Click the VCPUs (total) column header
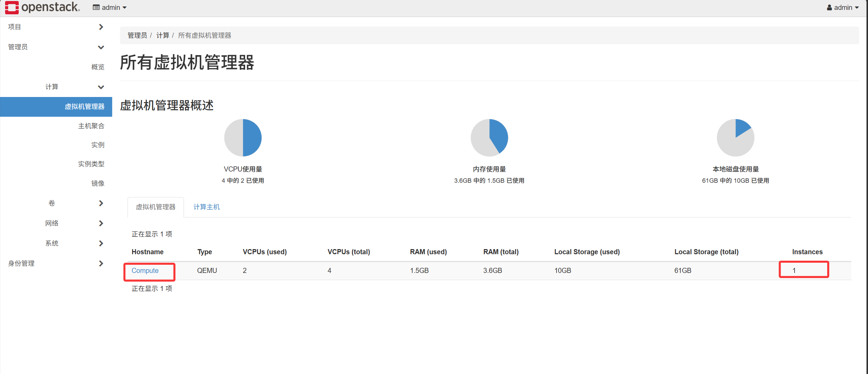This screenshot has width=868, height=374. coord(349,252)
